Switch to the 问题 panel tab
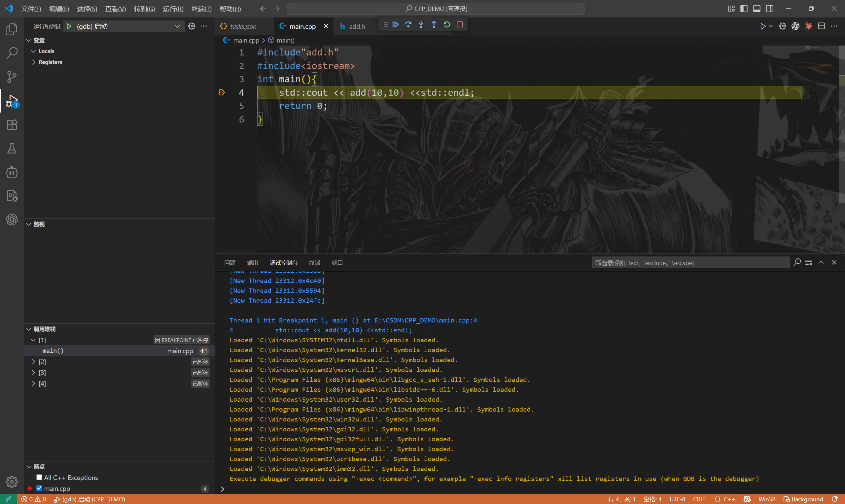 coord(230,262)
